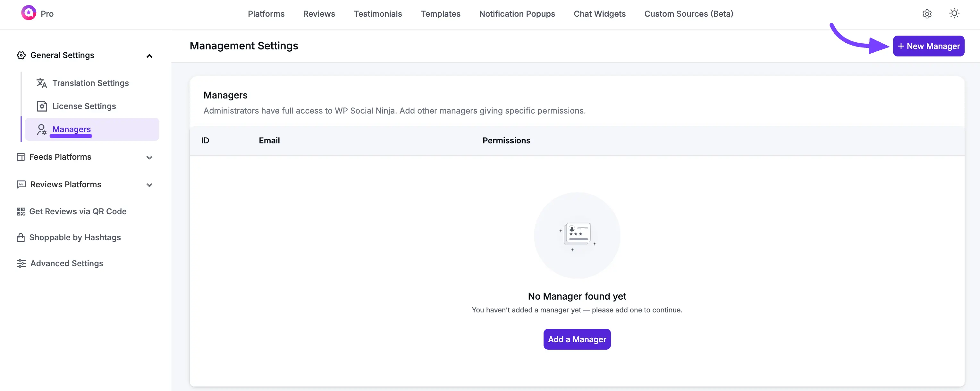
Task: Switch to the Chat Widgets section
Action: tap(600, 14)
